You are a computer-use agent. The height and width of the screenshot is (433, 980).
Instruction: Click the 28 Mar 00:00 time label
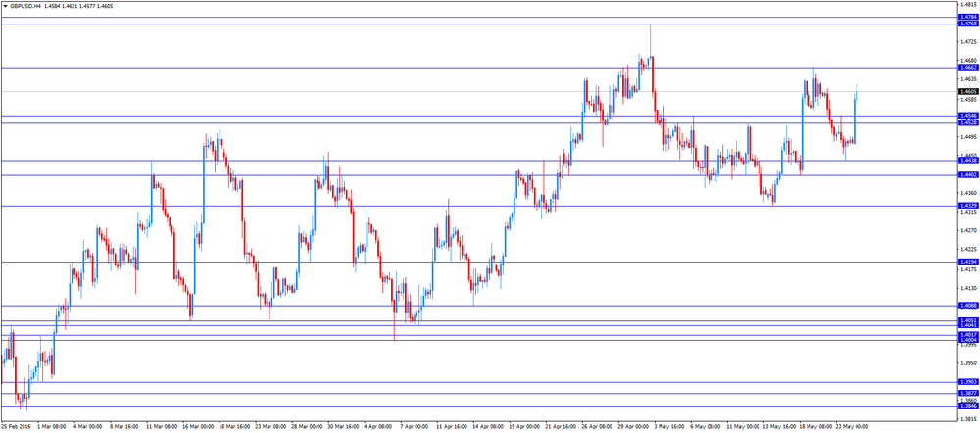[x=305, y=427]
